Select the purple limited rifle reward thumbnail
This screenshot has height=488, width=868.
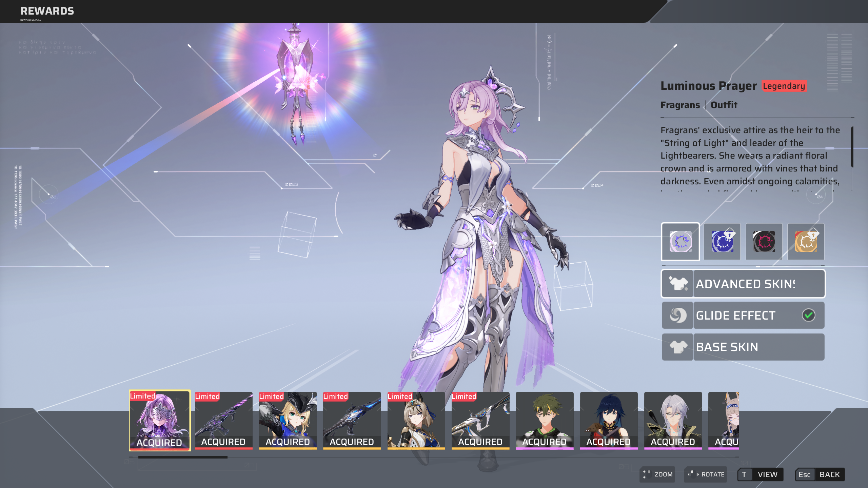tap(223, 420)
